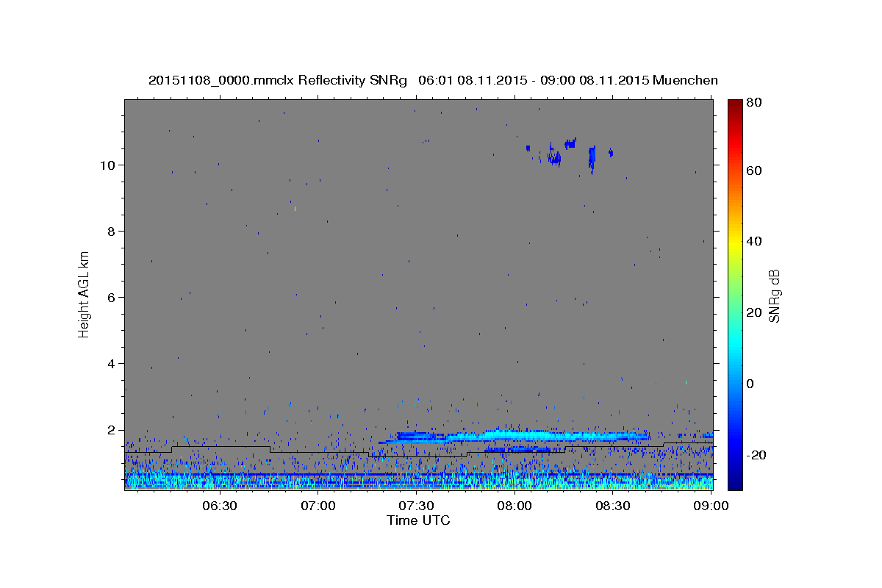Click the low-level clutter band near the ground
882x588 pixels.
[x=418, y=480]
